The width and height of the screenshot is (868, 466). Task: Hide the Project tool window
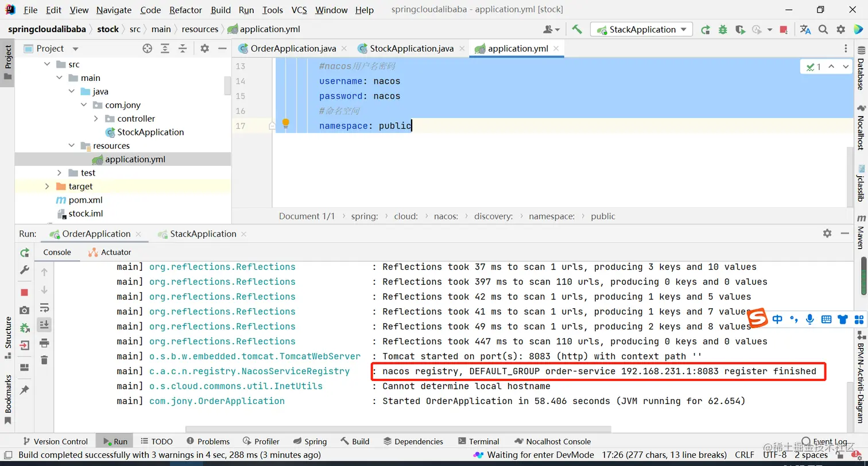click(222, 49)
